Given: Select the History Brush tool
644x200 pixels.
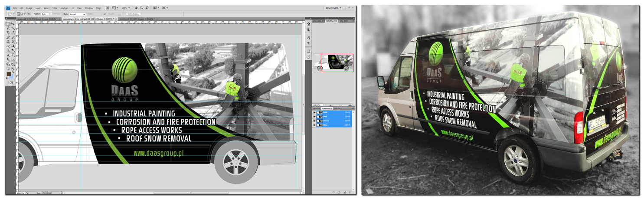Looking at the screenshot, I should [13, 42].
